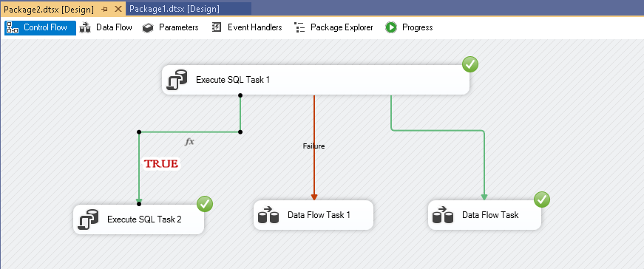This screenshot has height=269, width=644.
Task: Switch to Package1.dtsx [Design] tab
Action: [174, 9]
